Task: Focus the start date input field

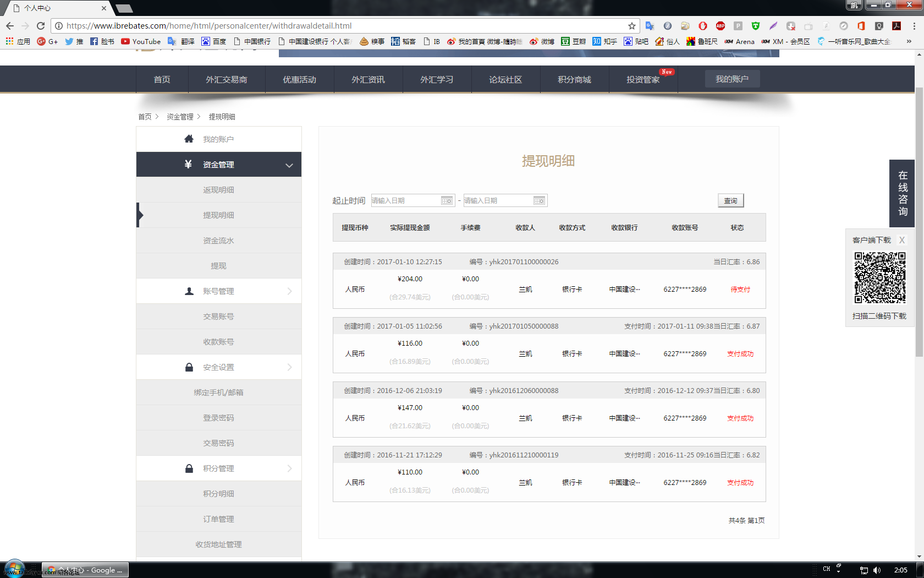Action: point(413,200)
